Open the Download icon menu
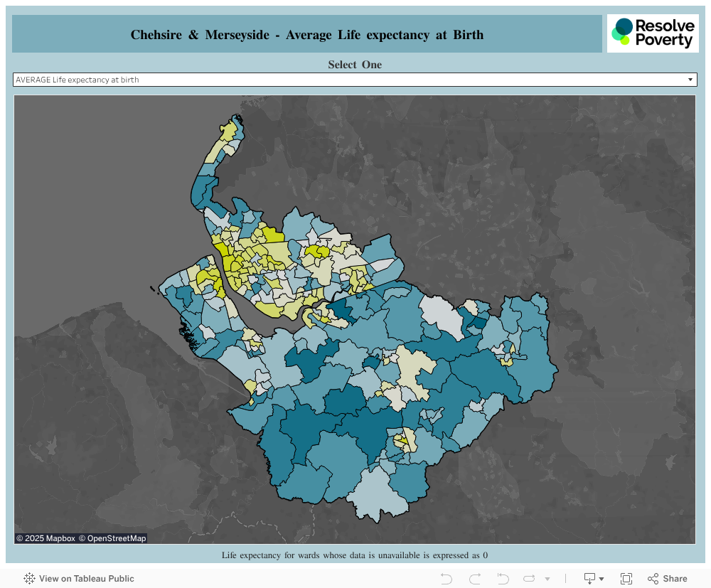Viewport: 711px width, 588px height. coord(594,579)
